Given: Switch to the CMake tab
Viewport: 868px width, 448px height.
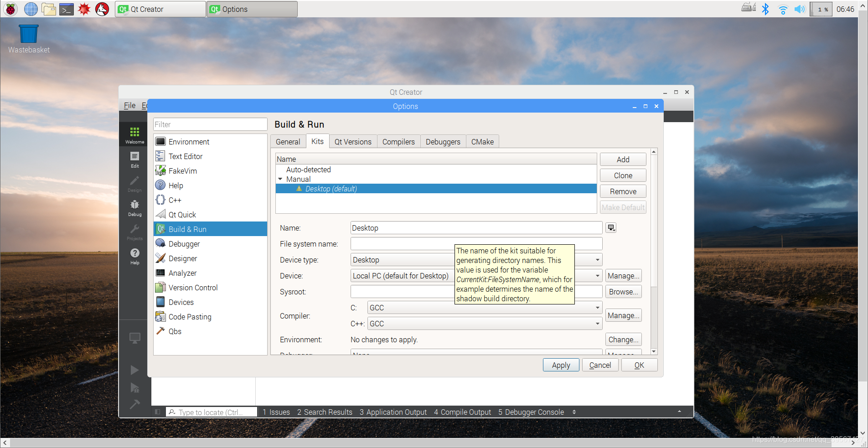Looking at the screenshot, I should [482, 142].
